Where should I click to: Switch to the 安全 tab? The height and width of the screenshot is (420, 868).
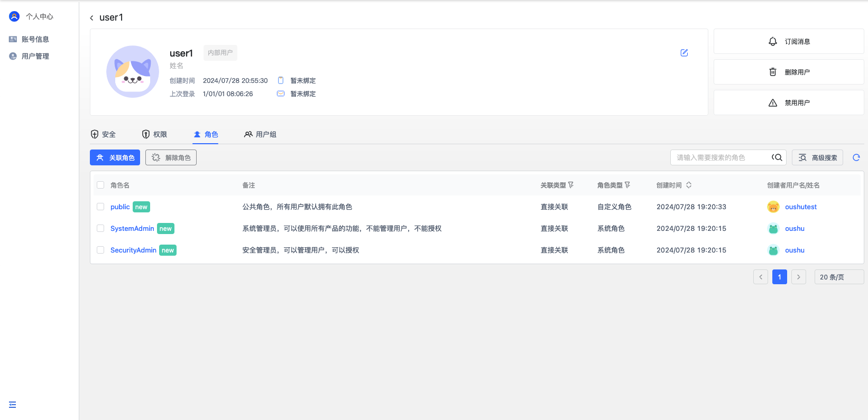[x=103, y=134]
